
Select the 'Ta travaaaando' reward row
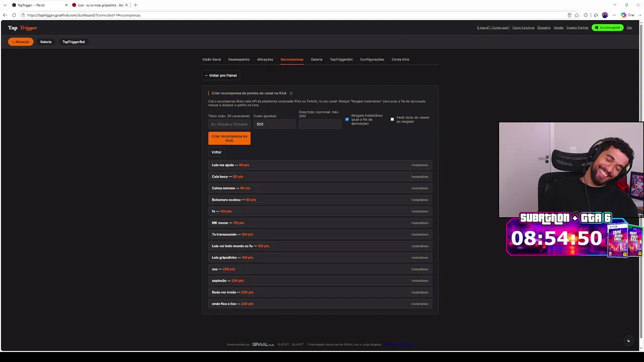pos(320,234)
